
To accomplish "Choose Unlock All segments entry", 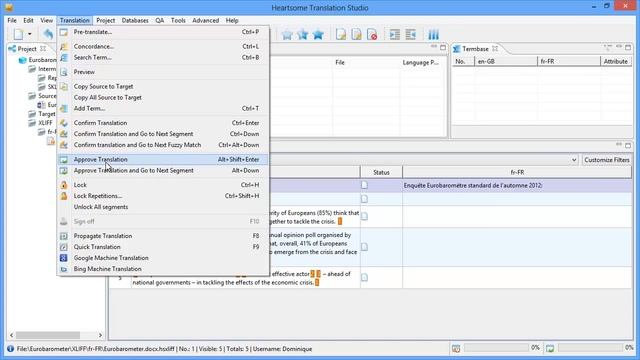I will point(163,207).
